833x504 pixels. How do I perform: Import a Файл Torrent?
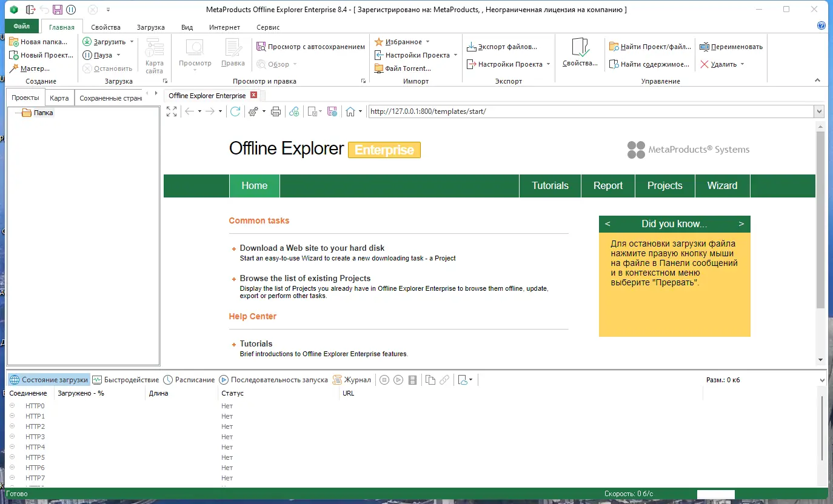pos(403,68)
